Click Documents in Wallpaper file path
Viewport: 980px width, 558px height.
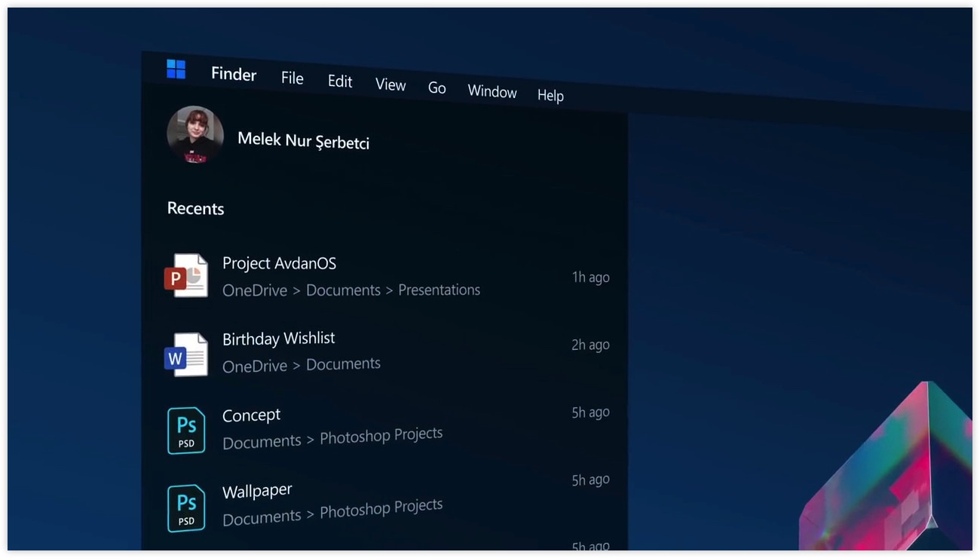click(262, 518)
